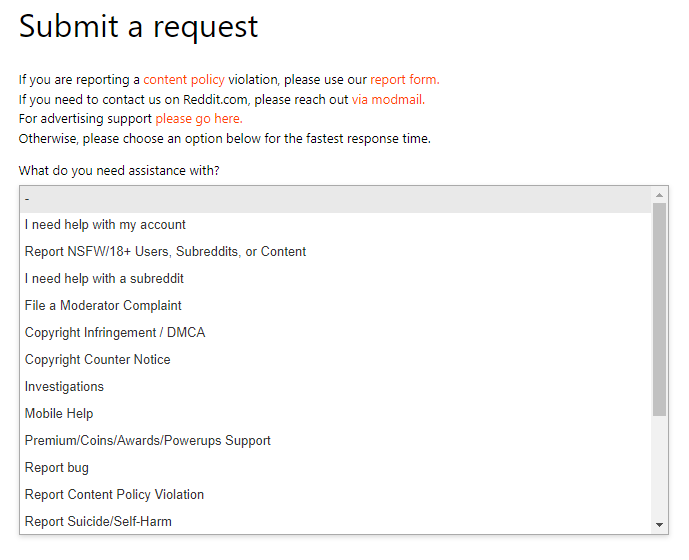Pick the Investigations option

[x=64, y=387]
